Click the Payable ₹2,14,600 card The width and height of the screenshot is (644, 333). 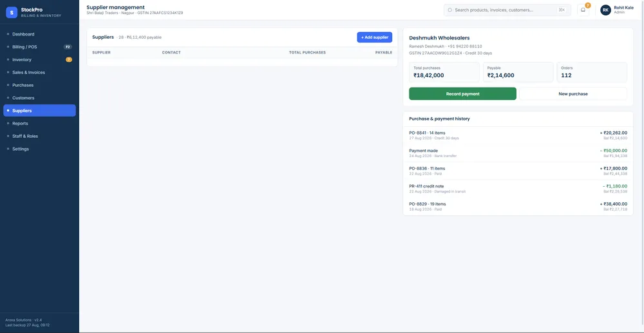[518, 72]
